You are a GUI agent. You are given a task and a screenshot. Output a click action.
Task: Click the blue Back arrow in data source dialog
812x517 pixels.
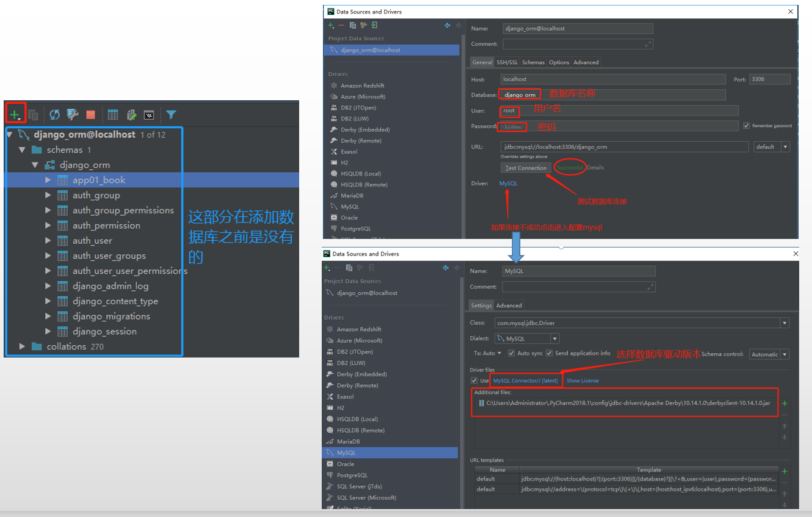[448, 25]
